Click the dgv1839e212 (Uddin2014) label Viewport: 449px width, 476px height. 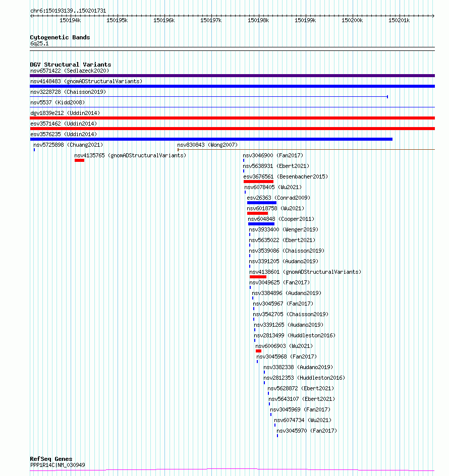coord(65,113)
